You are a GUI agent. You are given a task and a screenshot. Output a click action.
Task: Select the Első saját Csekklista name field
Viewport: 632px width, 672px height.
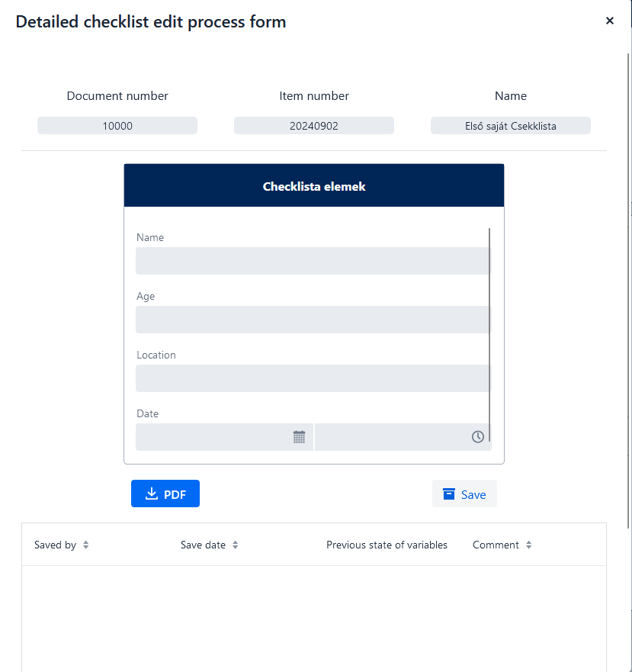(511, 126)
